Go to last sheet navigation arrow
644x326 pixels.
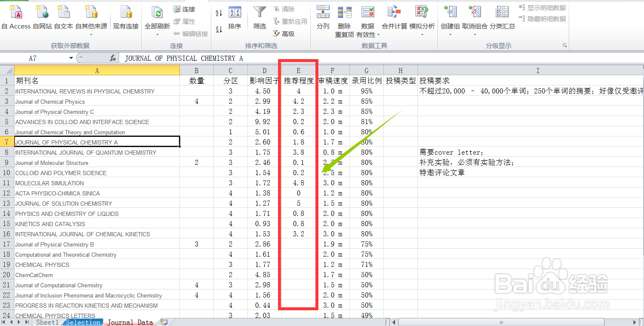point(27,322)
